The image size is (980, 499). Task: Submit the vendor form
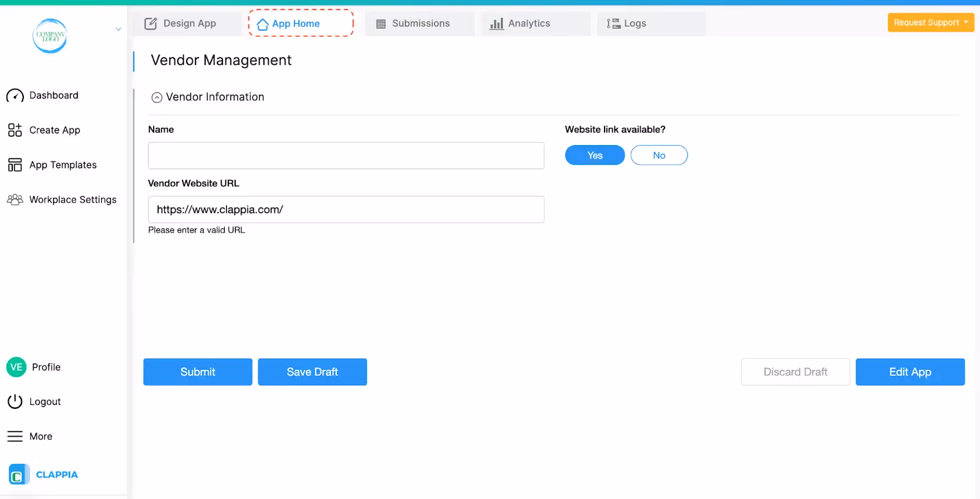tap(198, 372)
